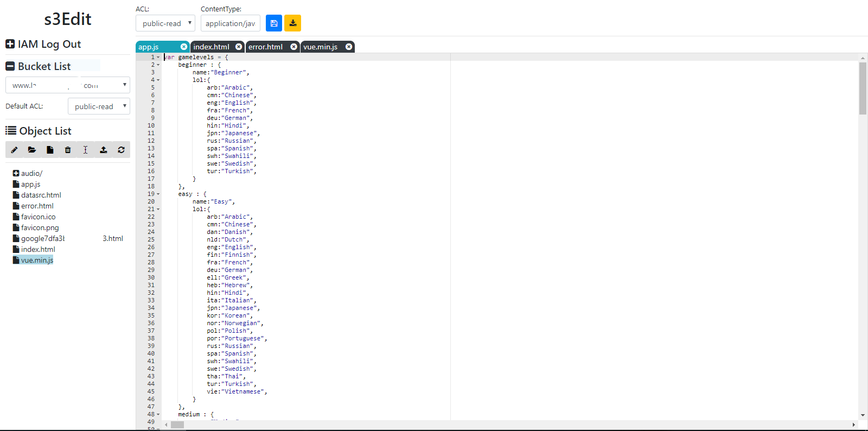
Task: Open the Default ACL dropdown
Action: click(x=99, y=106)
